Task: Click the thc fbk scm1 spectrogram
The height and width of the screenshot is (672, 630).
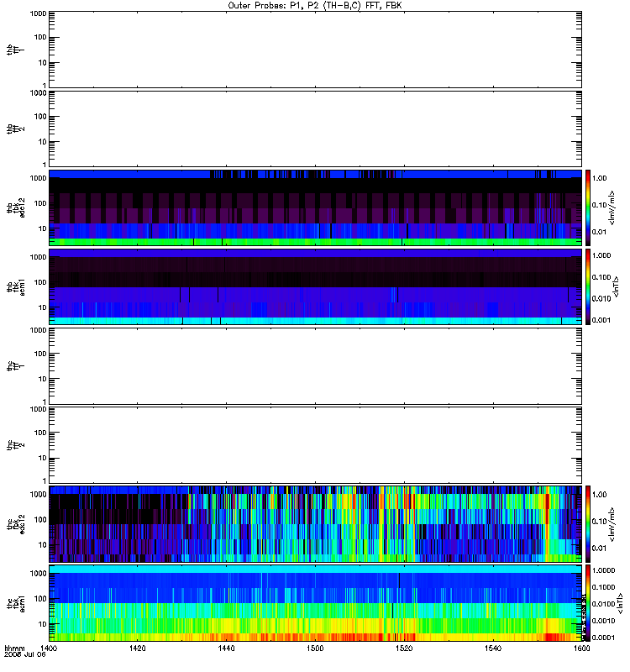Action: tap(315, 603)
